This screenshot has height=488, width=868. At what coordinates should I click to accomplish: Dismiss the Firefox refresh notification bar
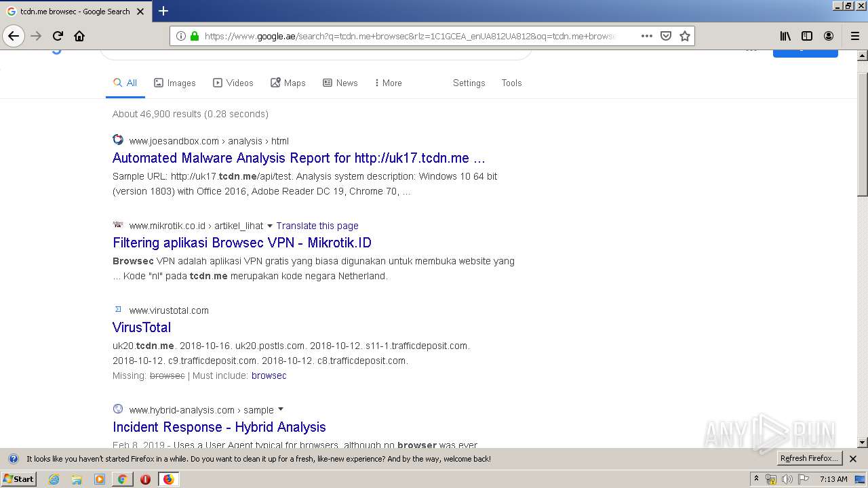(x=853, y=459)
